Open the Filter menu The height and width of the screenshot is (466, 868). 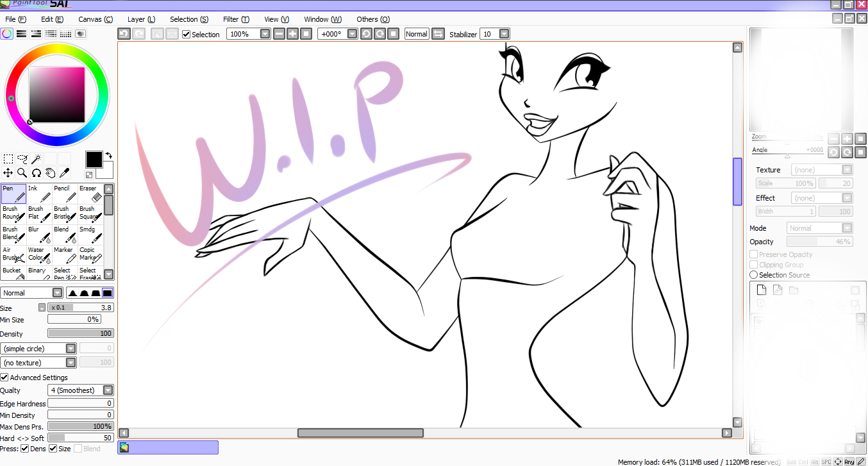[x=236, y=19]
